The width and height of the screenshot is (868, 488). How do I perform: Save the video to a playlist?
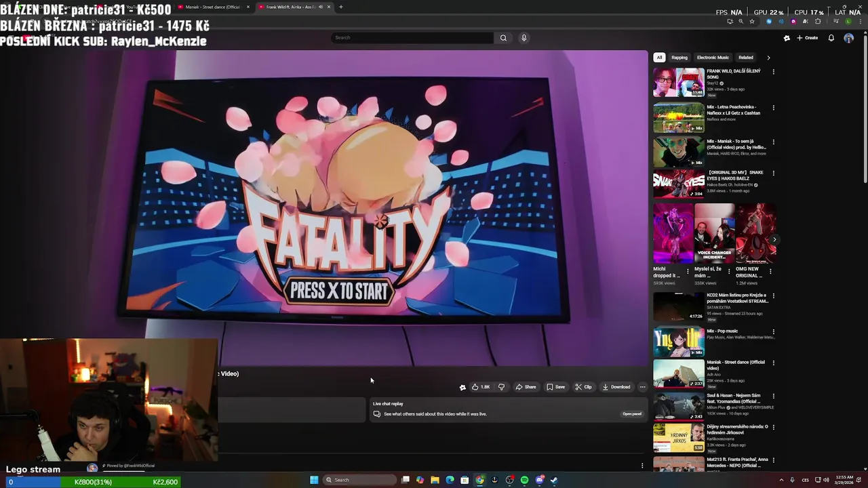pos(555,387)
